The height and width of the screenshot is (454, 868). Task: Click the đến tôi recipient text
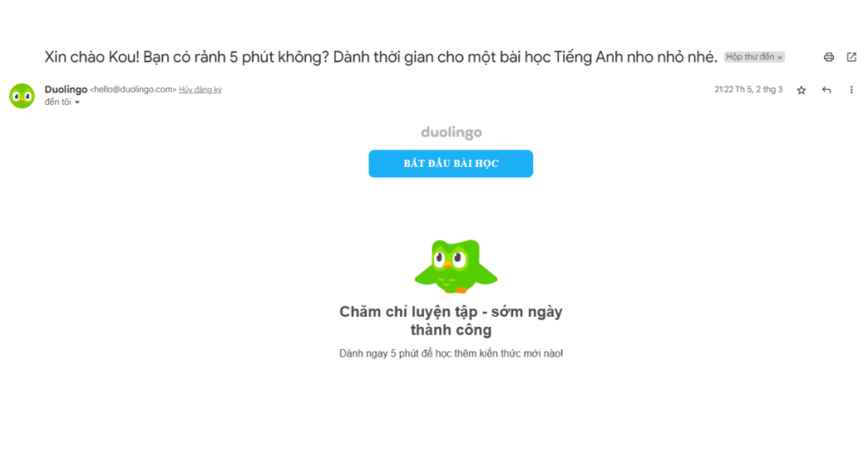click(x=58, y=102)
